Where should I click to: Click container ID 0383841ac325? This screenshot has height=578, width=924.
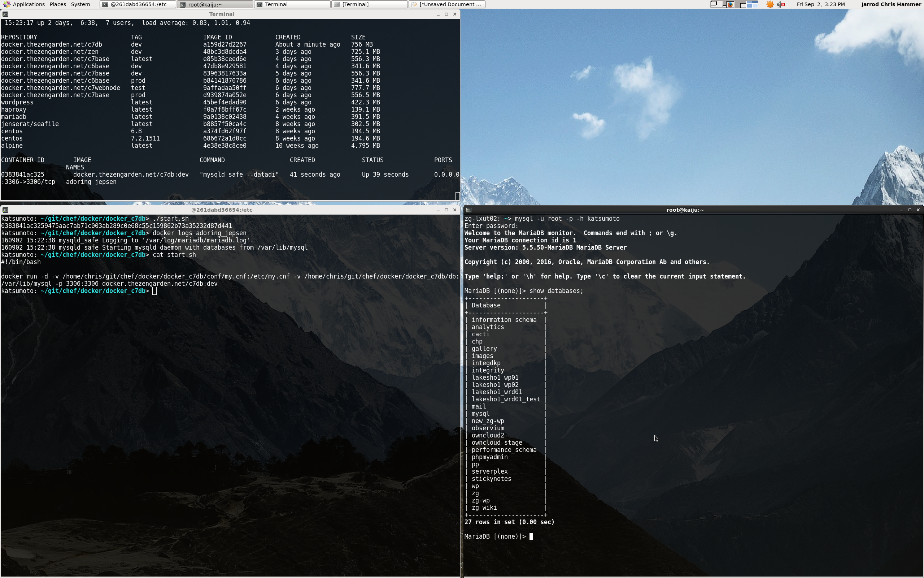[x=22, y=175]
